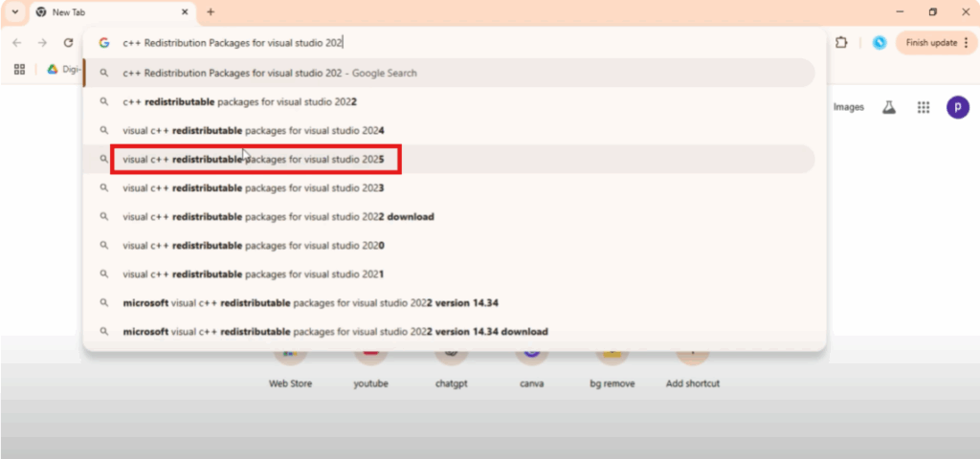The width and height of the screenshot is (980, 459).
Task: Open the apps grid bookmark icon
Action: (19, 69)
